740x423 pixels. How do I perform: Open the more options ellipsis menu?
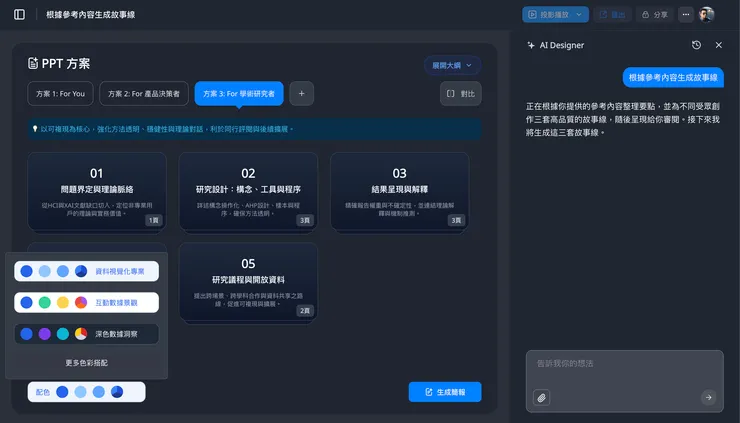[x=686, y=15]
